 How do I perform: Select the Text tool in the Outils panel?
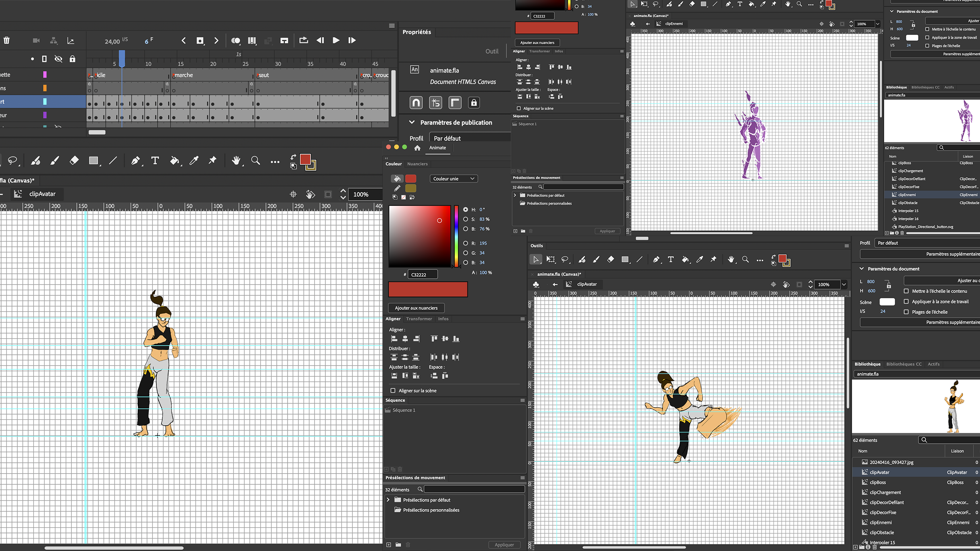671,259
